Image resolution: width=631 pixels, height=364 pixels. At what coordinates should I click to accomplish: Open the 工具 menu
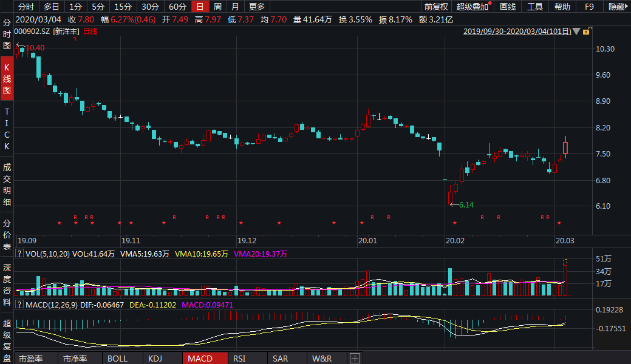click(x=535, y=7)
